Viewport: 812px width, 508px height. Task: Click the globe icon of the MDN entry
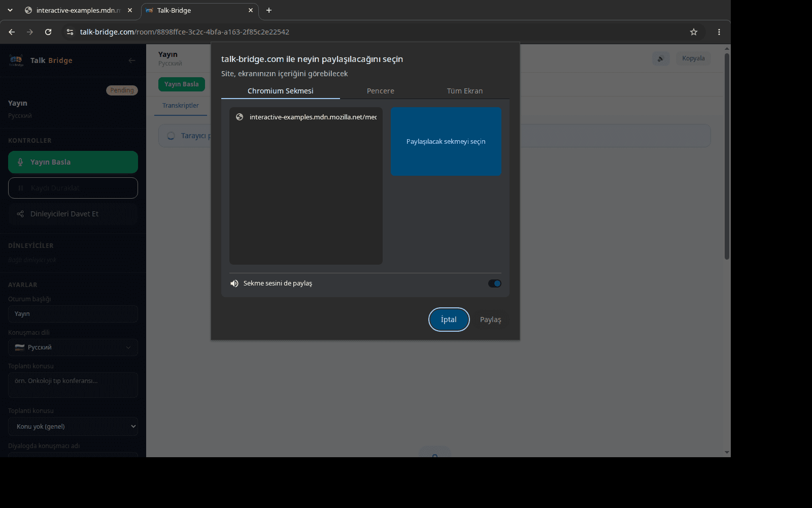240,117
